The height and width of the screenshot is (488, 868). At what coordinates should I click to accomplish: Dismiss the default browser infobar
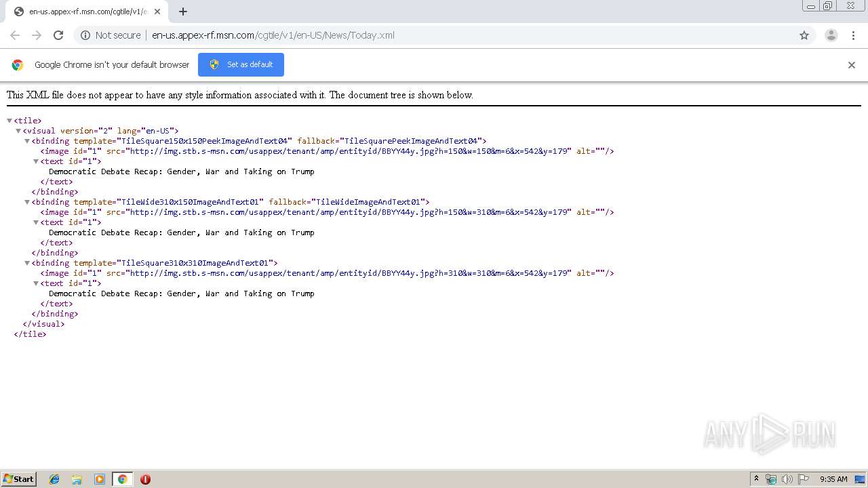tap(852, 65)
